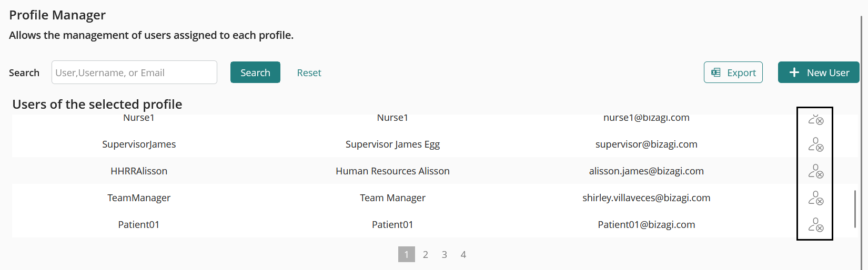Remove TeamManager user from profile
The height and width of the screenshot is (270, 868).
816,198
